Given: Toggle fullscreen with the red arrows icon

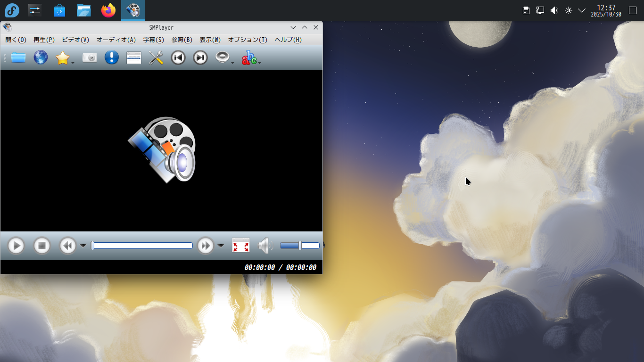Looking at the screenshot, I should click(241, 246).
